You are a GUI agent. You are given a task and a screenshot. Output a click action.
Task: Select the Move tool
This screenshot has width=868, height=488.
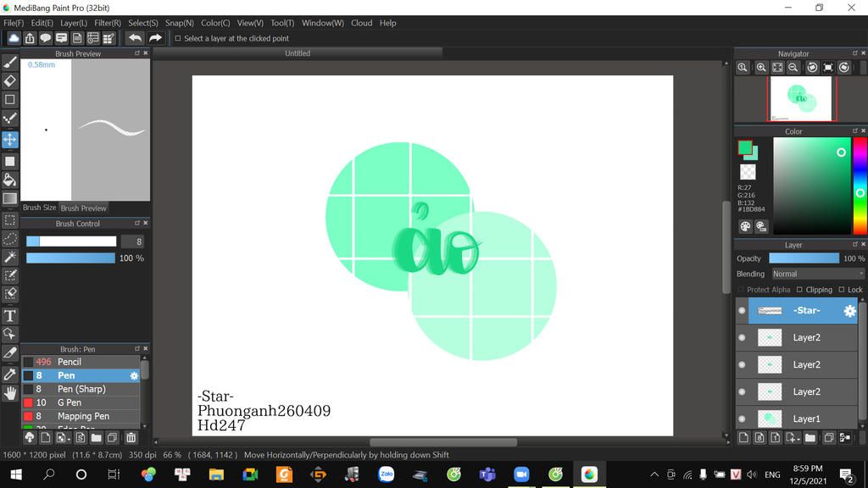10,140
